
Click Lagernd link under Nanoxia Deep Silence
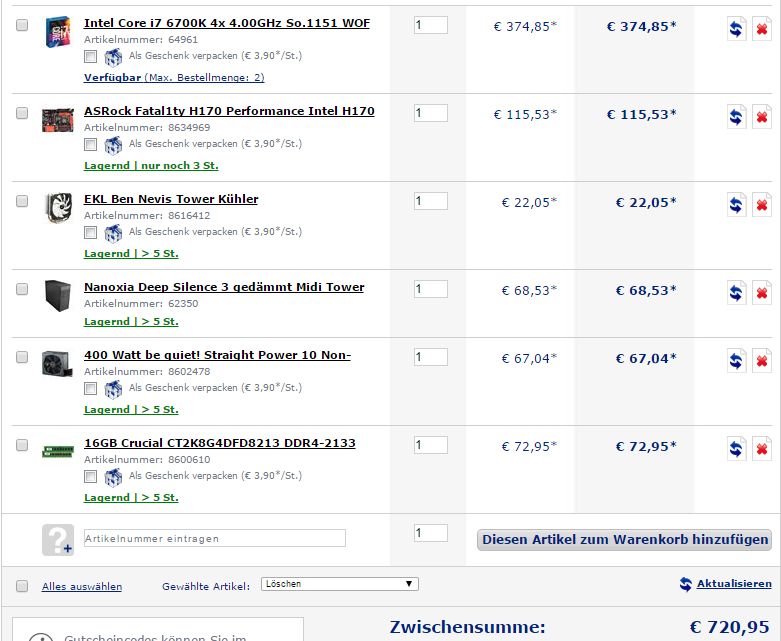(x=131, y=322)
